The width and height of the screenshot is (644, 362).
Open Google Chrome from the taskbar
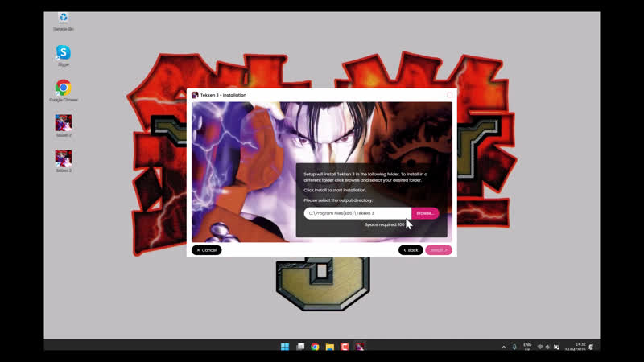tap(315, 347)
